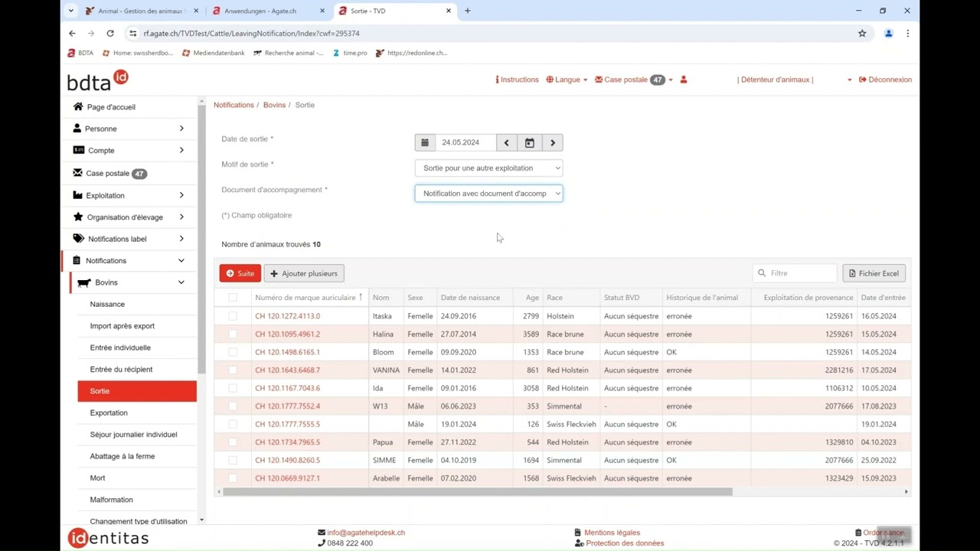This screenshot has height=551, width=980.
Task: Open animal CH 120.0669.9127.1 link
Action: point(287,478)
